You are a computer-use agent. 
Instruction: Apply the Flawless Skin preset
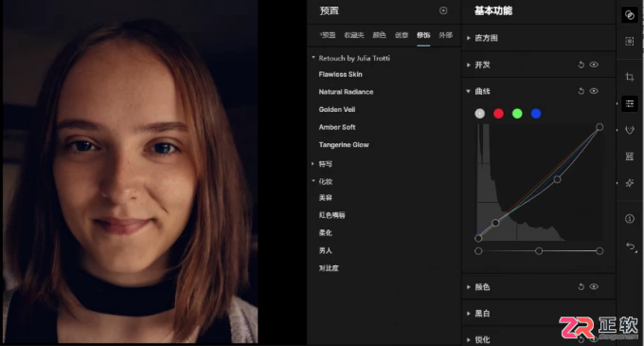click(341, 74)
